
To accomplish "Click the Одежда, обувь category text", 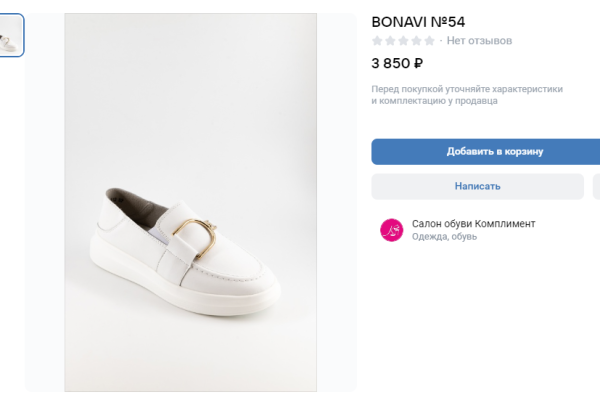I will [x=444, y=237].
